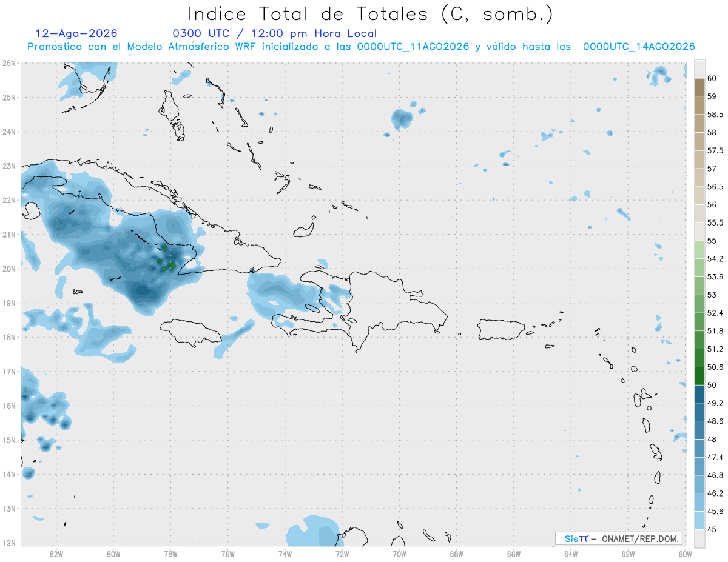Click longitude label "76W"
The width and height of the screenshot is (728, 562).
pyautogui.click(x=227, y=554)
